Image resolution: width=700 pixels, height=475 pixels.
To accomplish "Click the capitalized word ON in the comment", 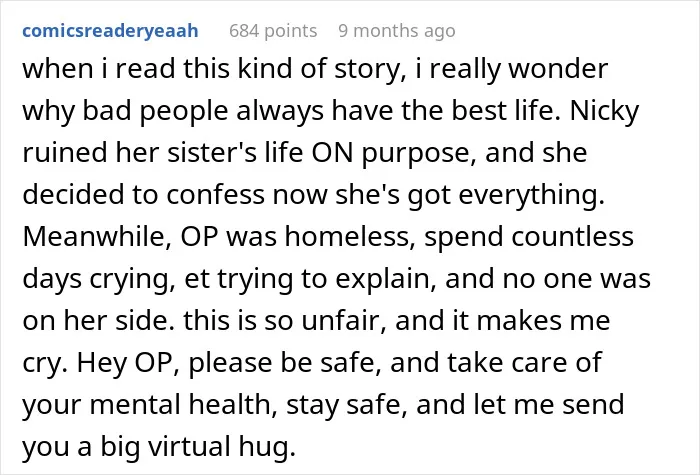I will 332,153.
